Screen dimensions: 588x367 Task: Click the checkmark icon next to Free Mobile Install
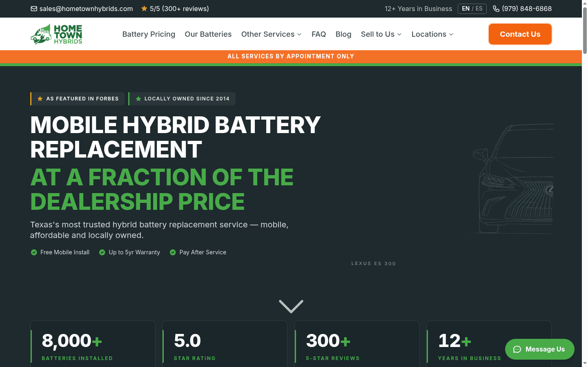(34, 252)
